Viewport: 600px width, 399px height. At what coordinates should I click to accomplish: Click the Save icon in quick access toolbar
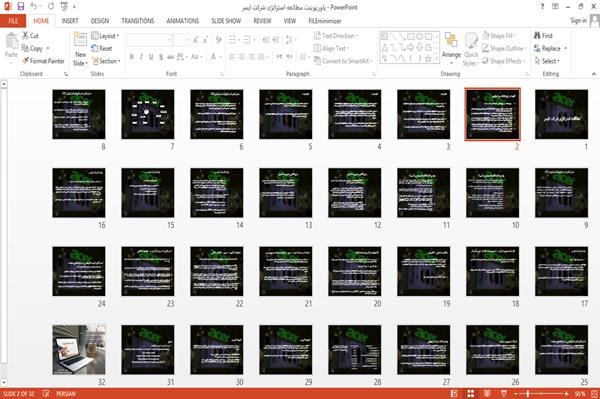pos(21,7)
